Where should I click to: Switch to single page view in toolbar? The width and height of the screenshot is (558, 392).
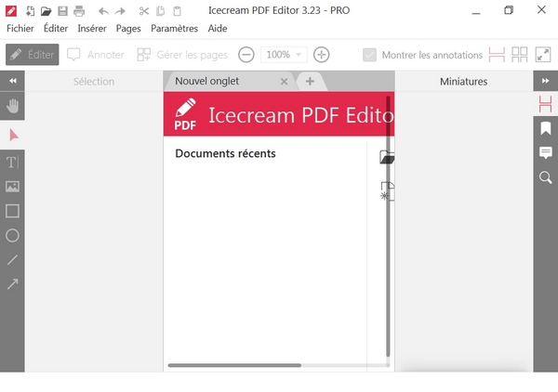point(497,55)
